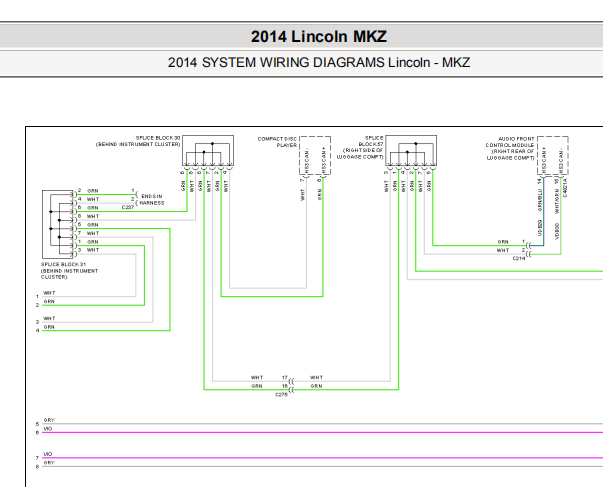This screenshot has width=603, height=487.
Task: Click "HS3 CAN +" in Audio Front Control Module
Action: click(x=544, y=160)
